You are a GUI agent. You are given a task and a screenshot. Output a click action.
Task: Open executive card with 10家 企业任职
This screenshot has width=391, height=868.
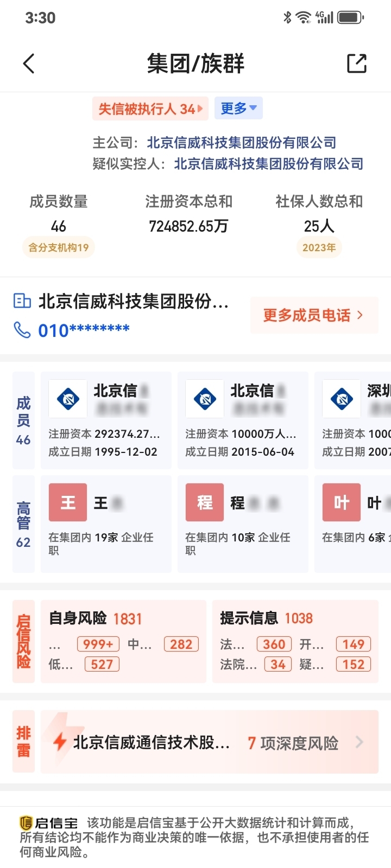(x=243, y=524)
